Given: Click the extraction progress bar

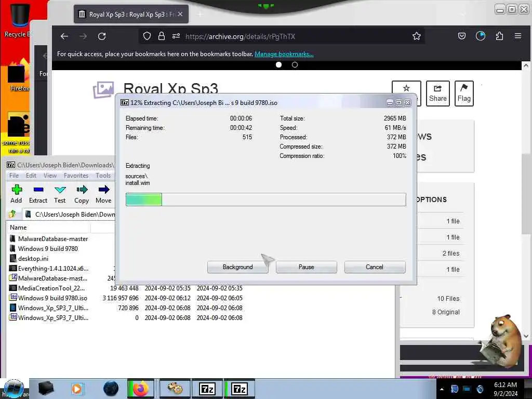Looking at the screenshot, I should [x=265, y=199].
